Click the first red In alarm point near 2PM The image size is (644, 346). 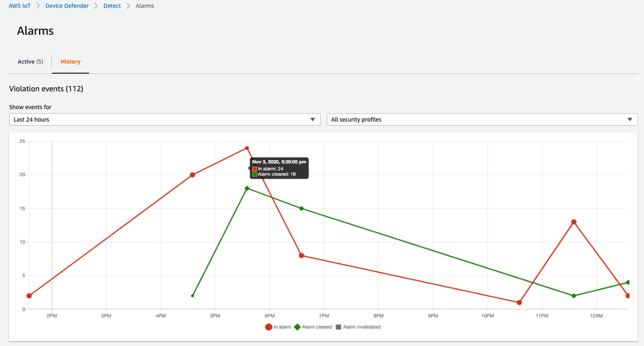click(x=29, y=296)
